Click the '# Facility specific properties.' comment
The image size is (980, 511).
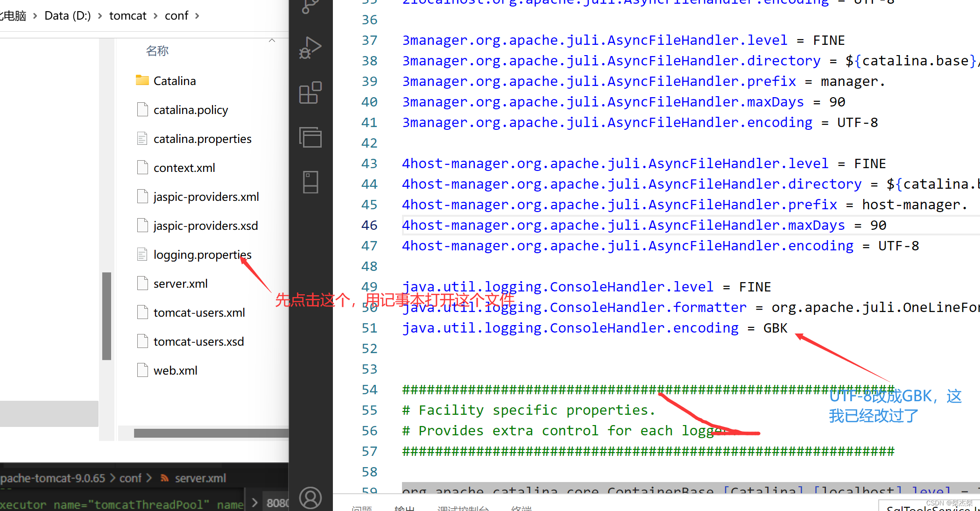[529, 410]
